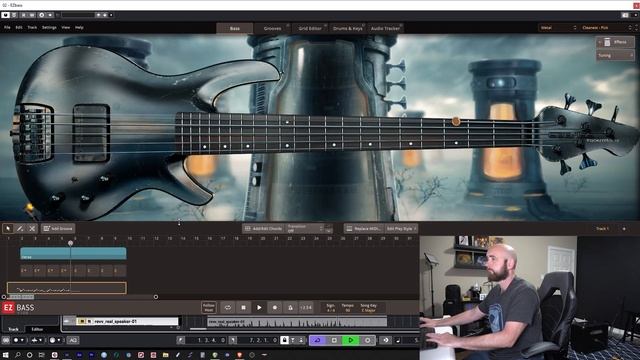Image resolution: width=640 pixels, height=360 pixels.
Task: Click host transport stop button
Action: point(334,340)
